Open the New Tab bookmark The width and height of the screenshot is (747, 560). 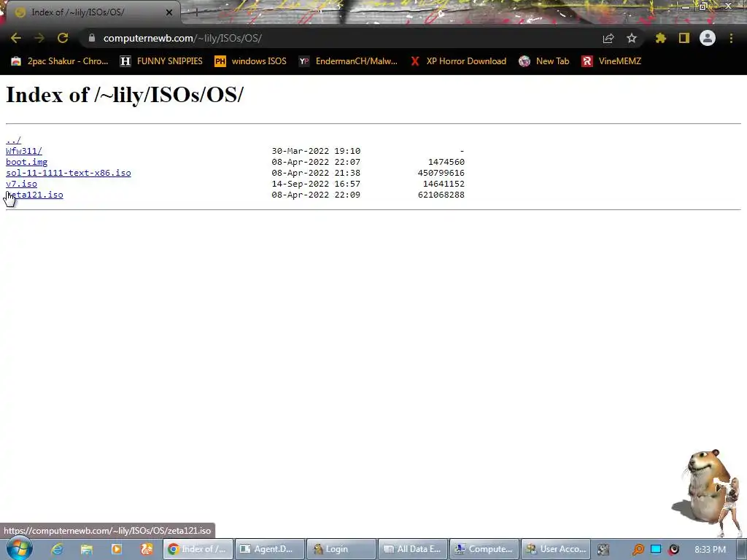[544, 61]
